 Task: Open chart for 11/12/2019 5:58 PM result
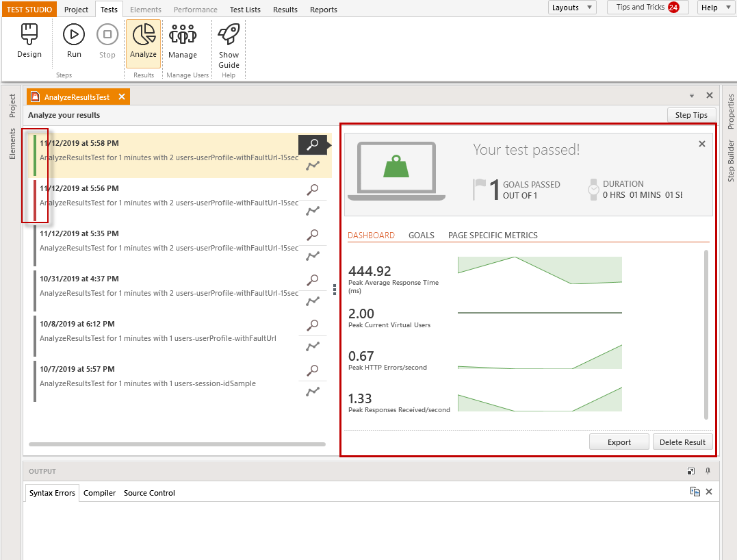click(x=313, y=166)
